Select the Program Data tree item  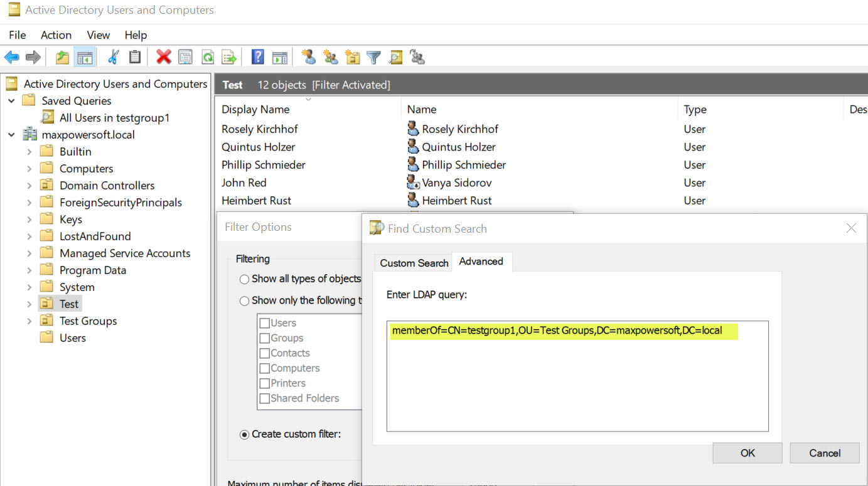pyautogui.click(x=93, y=270)
